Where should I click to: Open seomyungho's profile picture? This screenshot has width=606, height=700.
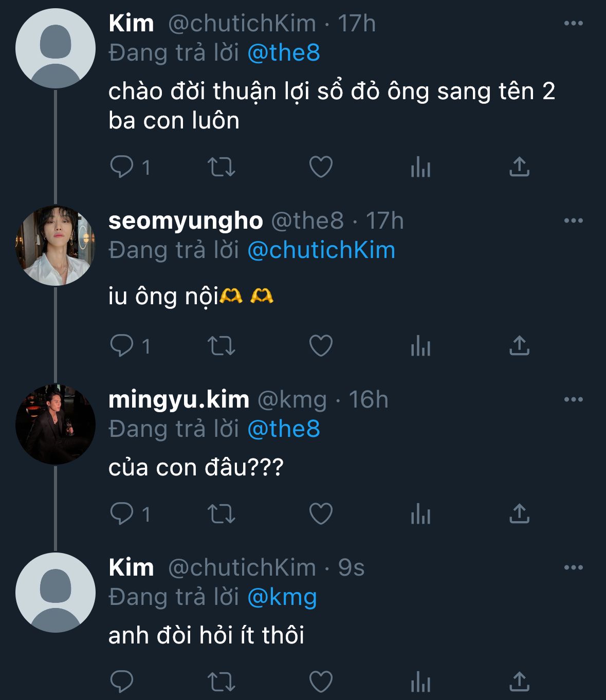[x=56, y=246]
